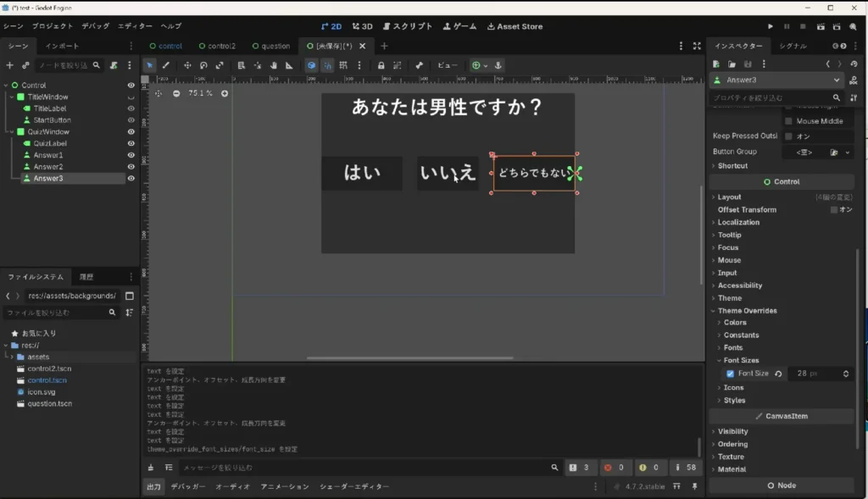
Task: Switch to the question scene tab
Action: pos(271,46)
